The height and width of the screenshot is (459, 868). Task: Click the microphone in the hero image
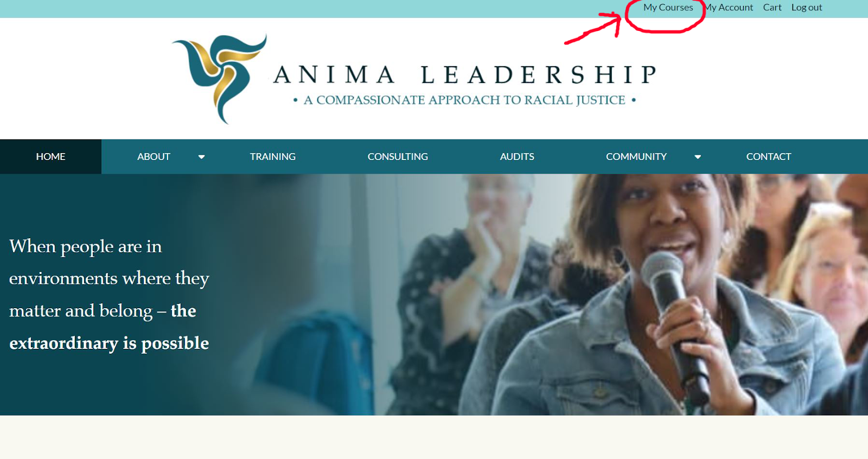coord(675,326)
